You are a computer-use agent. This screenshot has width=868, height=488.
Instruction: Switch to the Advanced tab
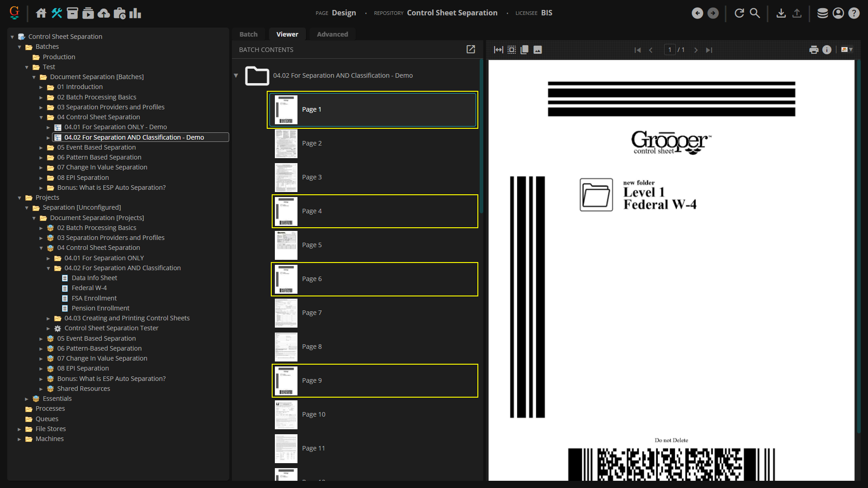(x=332, y=34)
